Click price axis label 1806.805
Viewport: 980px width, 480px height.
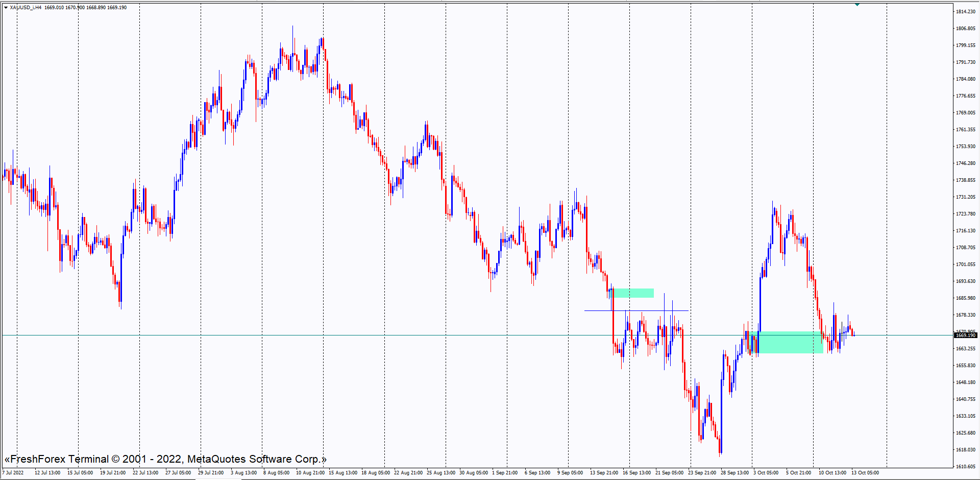click(966, 29)
